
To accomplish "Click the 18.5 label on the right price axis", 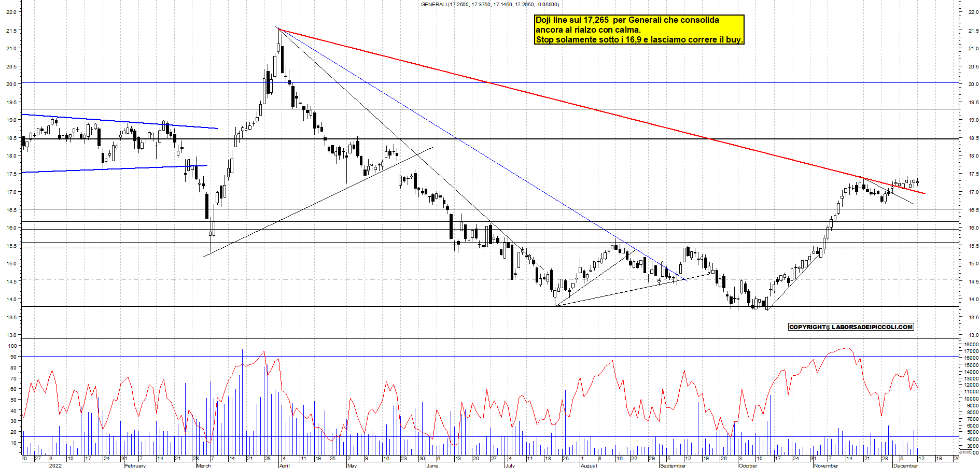I will 973,138.
